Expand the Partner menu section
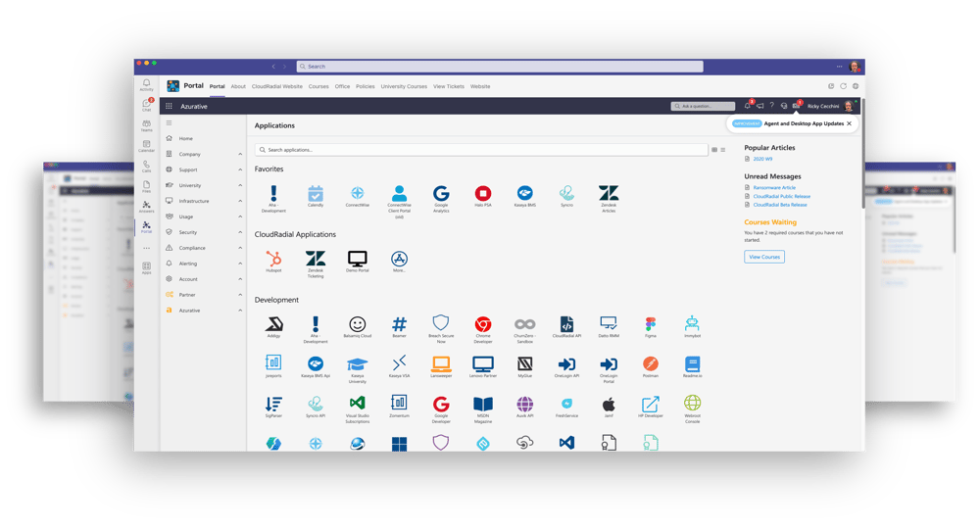This screenshot has width=980, height=529. coord(204,295)
